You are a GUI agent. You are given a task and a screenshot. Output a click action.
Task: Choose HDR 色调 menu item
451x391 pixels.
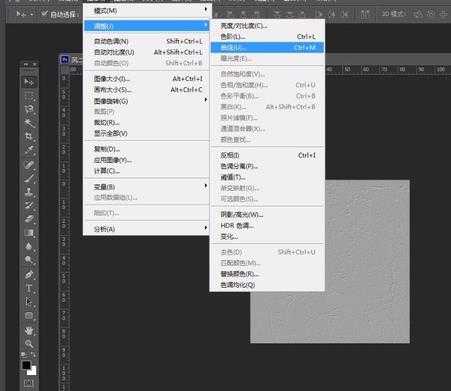267,226
